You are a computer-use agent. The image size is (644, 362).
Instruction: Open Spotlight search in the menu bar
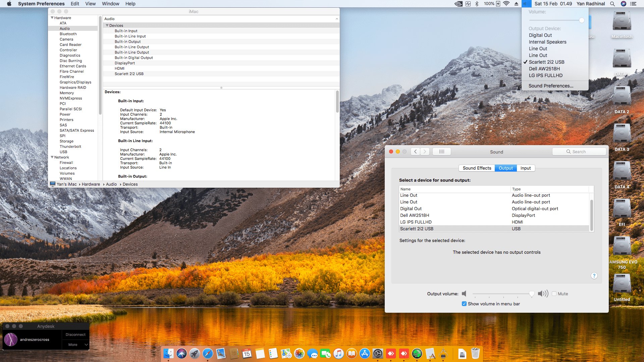click(612, 4)
